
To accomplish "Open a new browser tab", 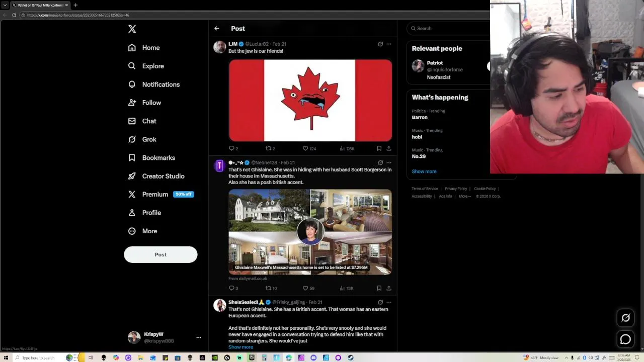I will [75, 5].
